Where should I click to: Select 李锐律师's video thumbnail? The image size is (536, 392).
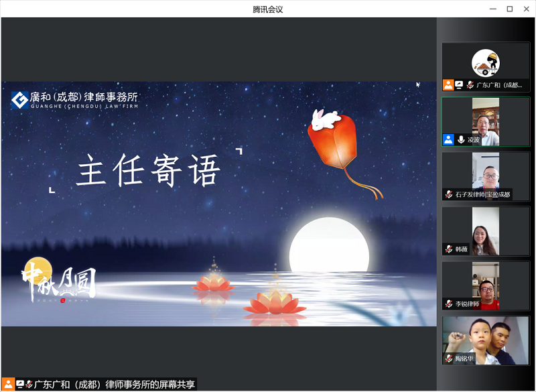[x=486, y=285]
